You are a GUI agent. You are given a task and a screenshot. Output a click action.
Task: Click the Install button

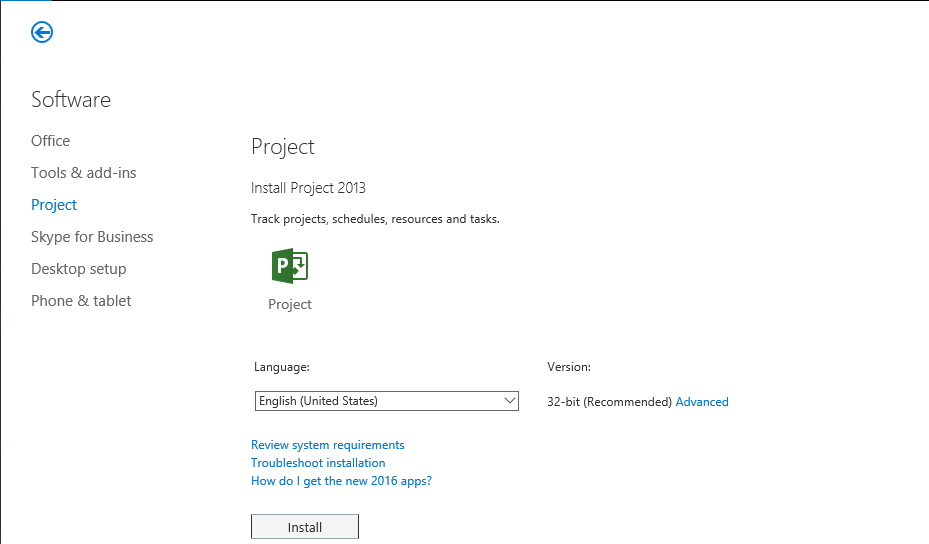tap(305, 527)
